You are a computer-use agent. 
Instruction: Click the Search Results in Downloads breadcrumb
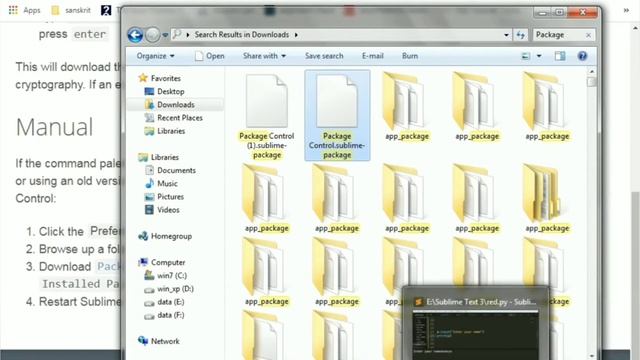(242, 35)
